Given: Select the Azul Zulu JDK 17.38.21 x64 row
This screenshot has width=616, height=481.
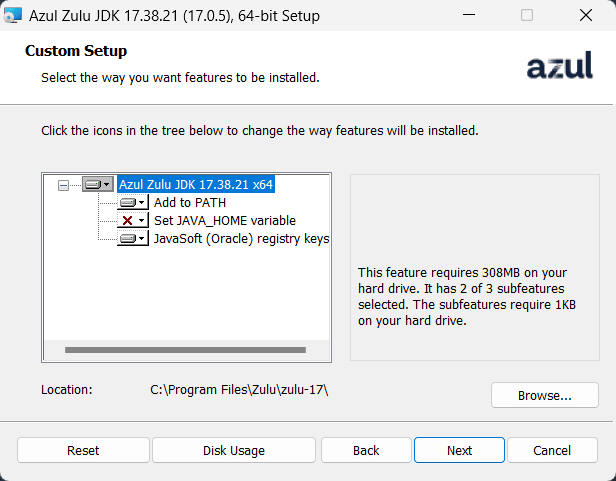Looking at the screenshot, I should (x=196, y=184).
